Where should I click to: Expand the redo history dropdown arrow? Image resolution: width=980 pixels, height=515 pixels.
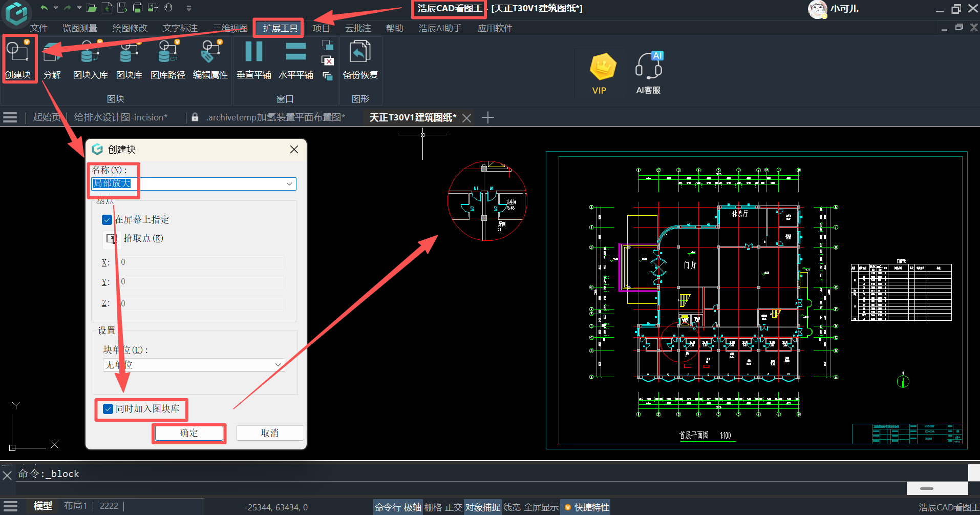(79, 8)
